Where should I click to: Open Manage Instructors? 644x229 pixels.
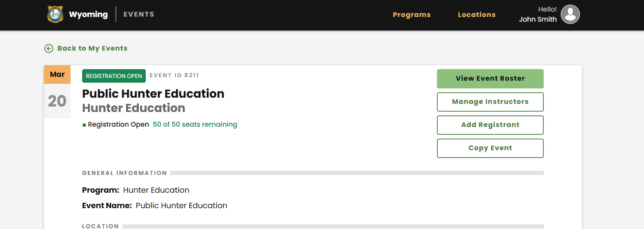point(490,102)
